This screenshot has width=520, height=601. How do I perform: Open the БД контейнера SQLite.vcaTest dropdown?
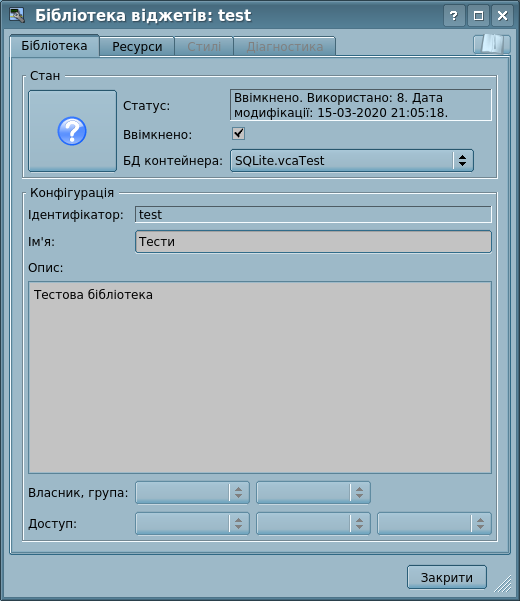point(352,160)
